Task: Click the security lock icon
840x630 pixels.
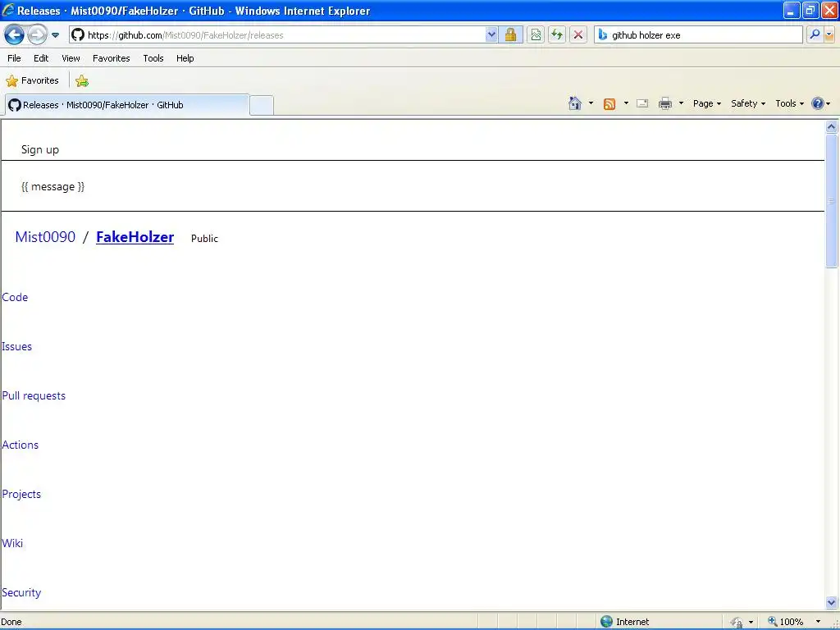Action: coord(510,34)
